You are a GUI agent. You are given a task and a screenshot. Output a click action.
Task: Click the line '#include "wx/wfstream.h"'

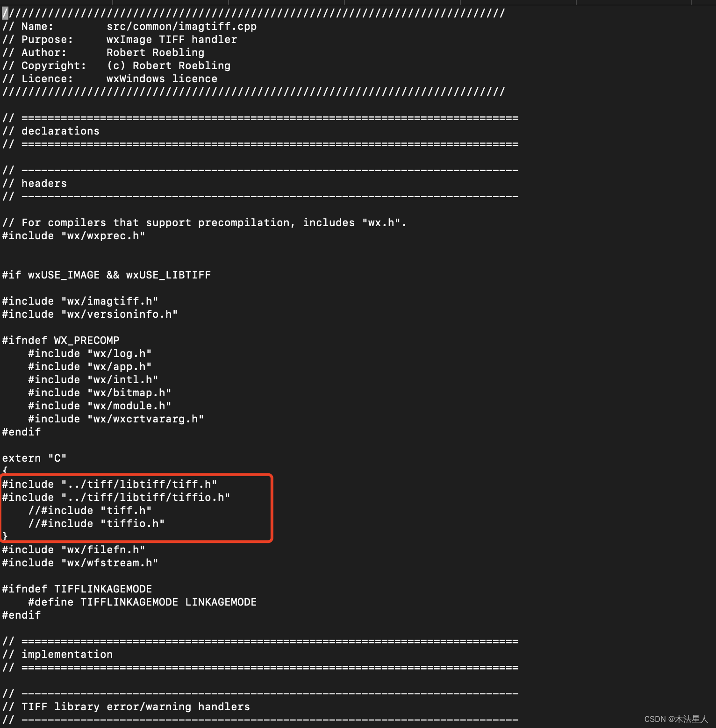[x=80, y=563]
